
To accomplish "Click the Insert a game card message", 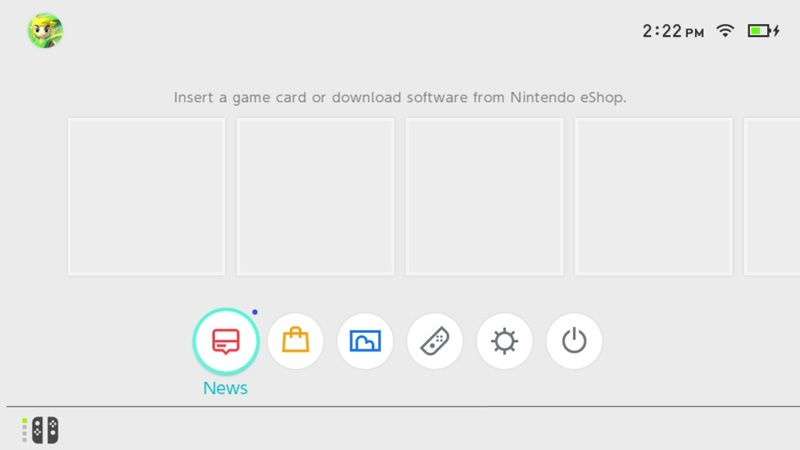I will click(400, 97).
